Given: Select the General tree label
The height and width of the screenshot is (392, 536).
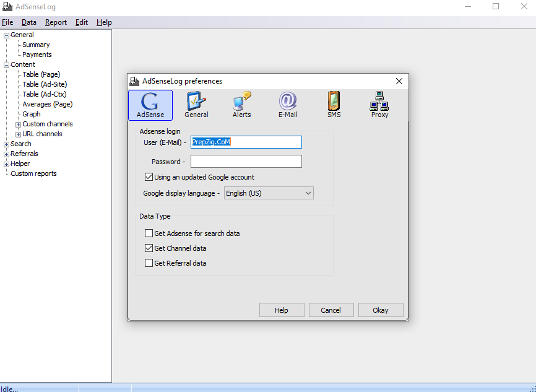Looking at the screenshot, I should (x=22, y=35).
